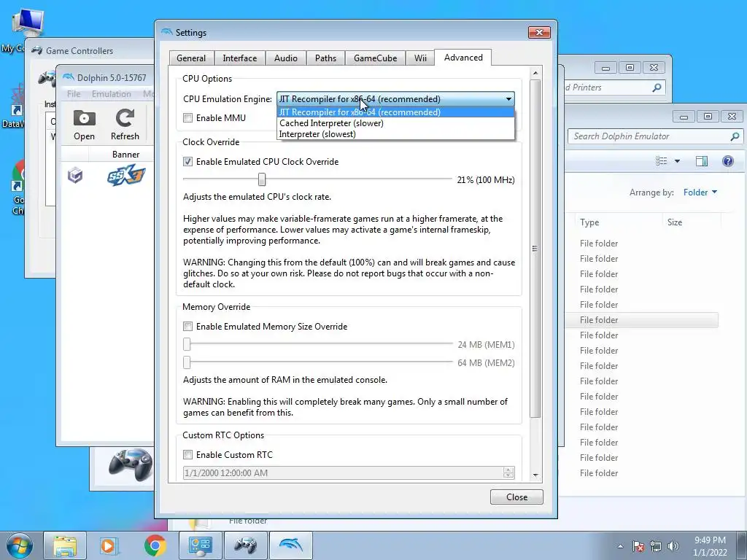Uncheck Enable Emulated CPU Clock Override
This screenshot has height=560, width=747.
(187, 161)
